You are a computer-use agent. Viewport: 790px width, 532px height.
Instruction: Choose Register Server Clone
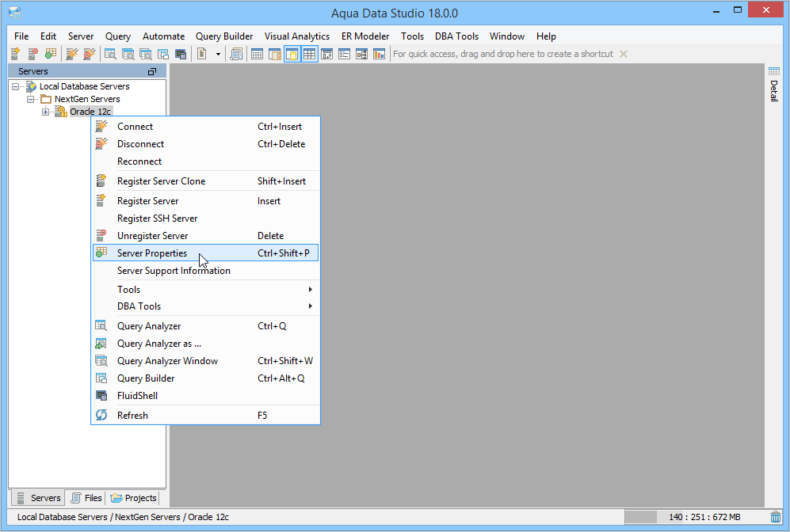click(x=205, y=181)
